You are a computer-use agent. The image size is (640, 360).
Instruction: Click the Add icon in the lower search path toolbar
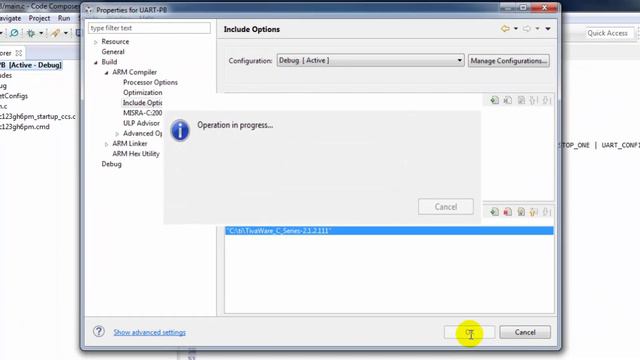(x=494, y=211)
